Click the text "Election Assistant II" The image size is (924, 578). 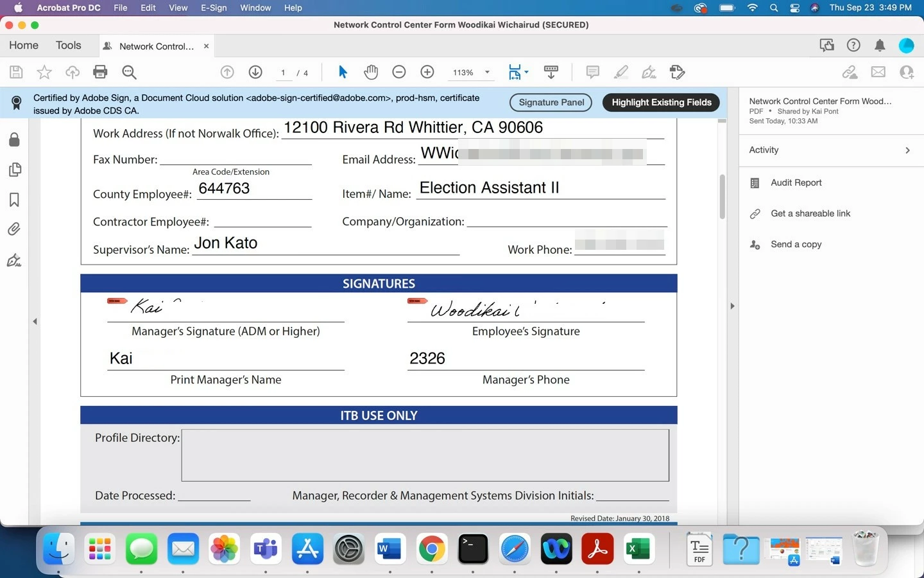pos(490,188)
